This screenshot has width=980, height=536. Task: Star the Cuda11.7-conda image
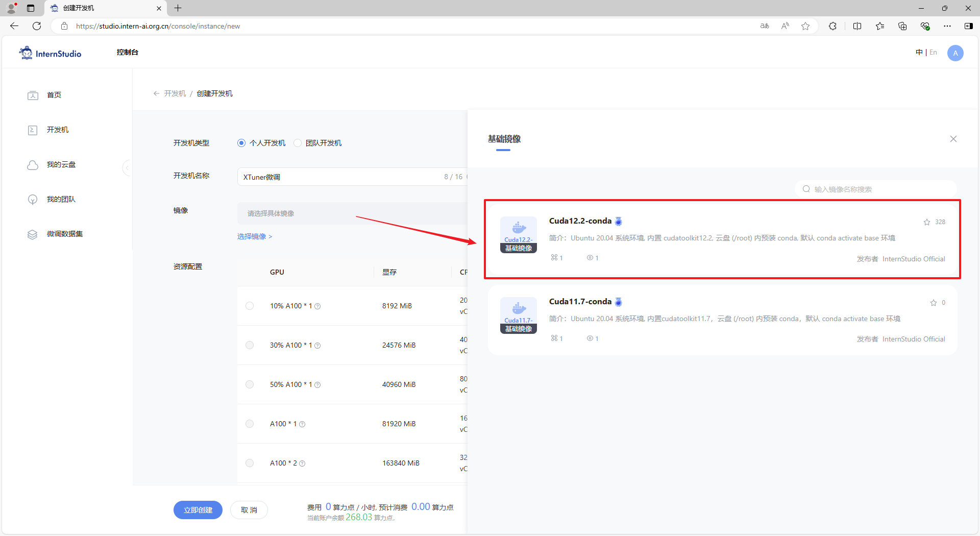(x=934, y=303)
